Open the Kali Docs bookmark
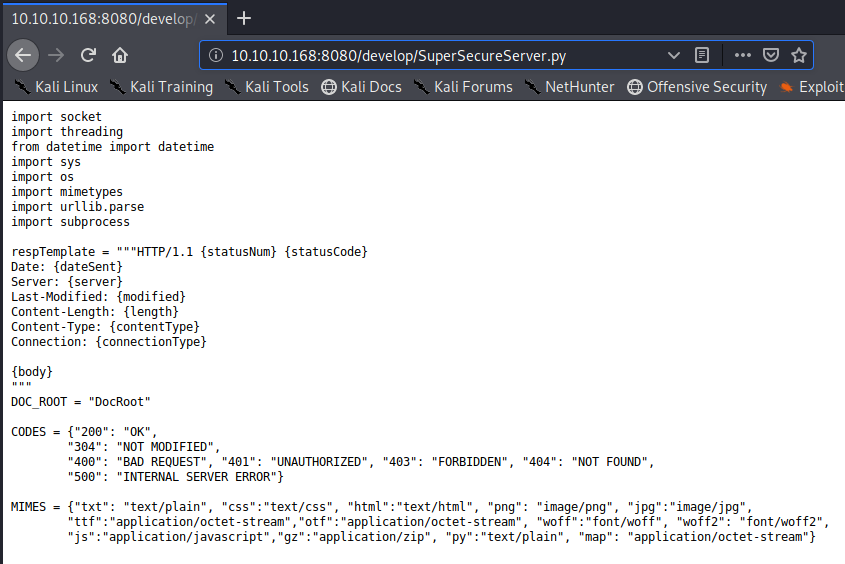This screenshot has width=845, height=564. [362, 87]
